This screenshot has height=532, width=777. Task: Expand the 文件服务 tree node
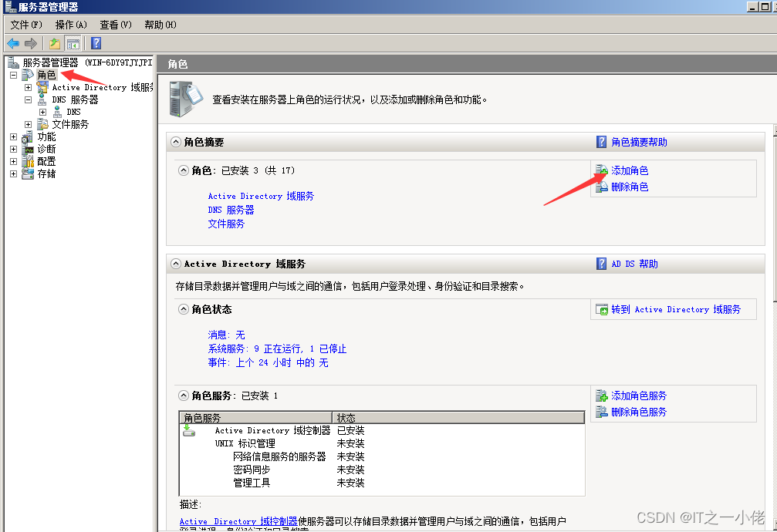point(29,125)
